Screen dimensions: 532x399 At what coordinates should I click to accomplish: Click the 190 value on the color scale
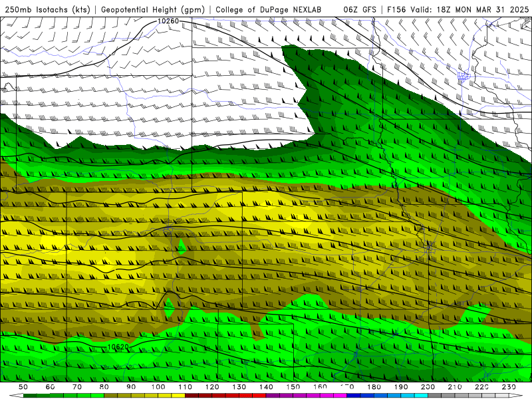coord(401,387)
